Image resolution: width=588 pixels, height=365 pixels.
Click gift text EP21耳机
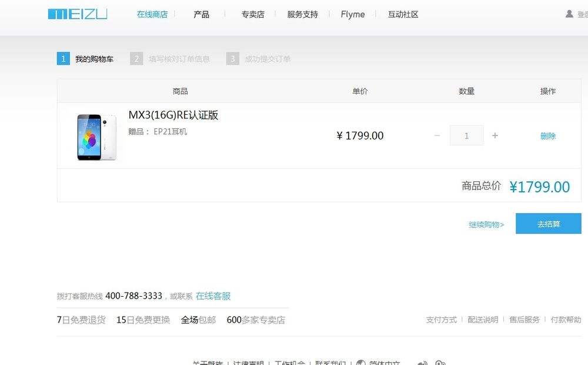coord(171,131)
